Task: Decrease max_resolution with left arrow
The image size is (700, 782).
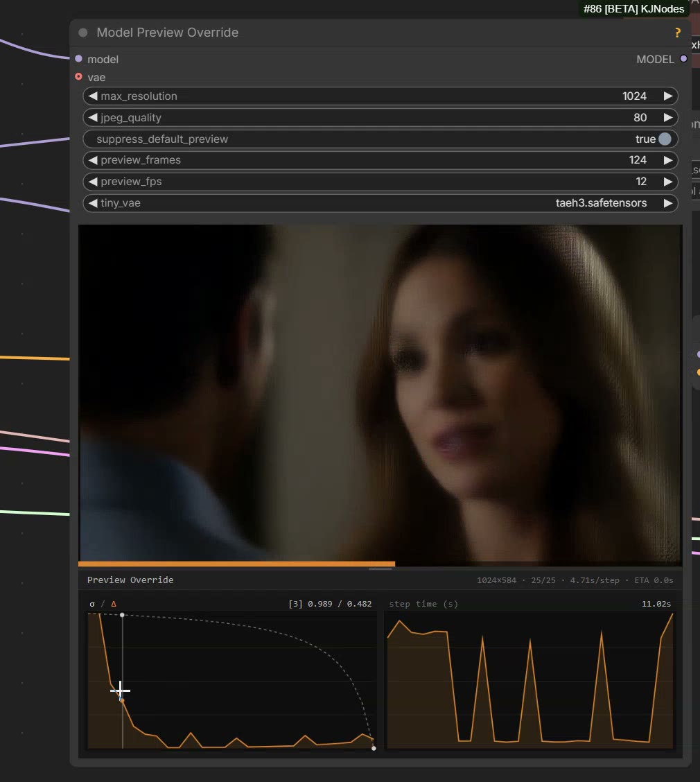Action: click(x=93, y=96)
